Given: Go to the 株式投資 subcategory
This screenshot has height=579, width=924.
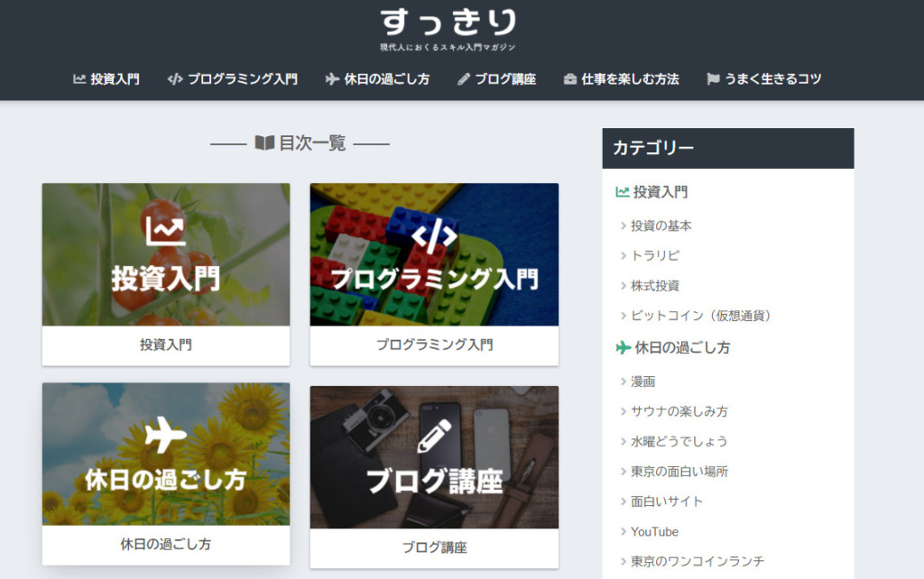Looking at the screenshot, I should click(655, 286).
